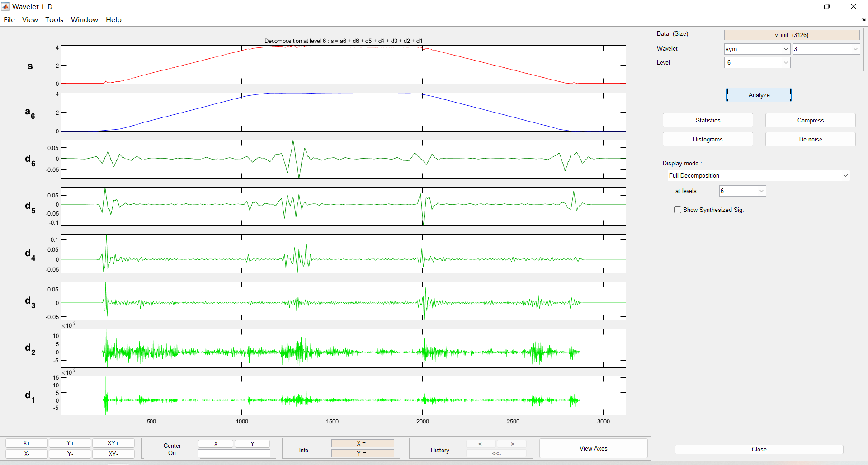Viewport: 868px width, 465px height.
Task: Click the Data v_init (3126) field
Action: (791, 35)
